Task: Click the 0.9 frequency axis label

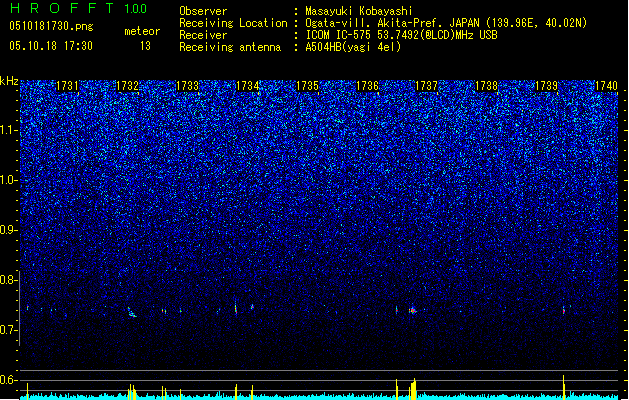Action: coord(8,230)
